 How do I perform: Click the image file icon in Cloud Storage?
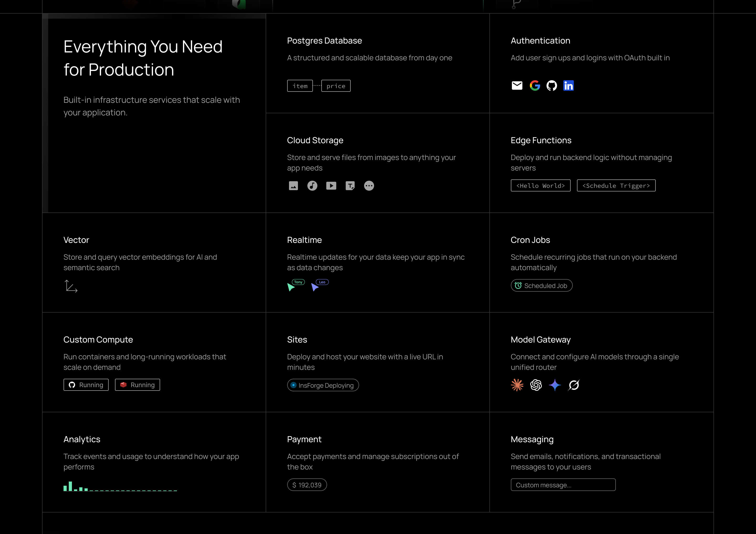click(x=293, y=186)
